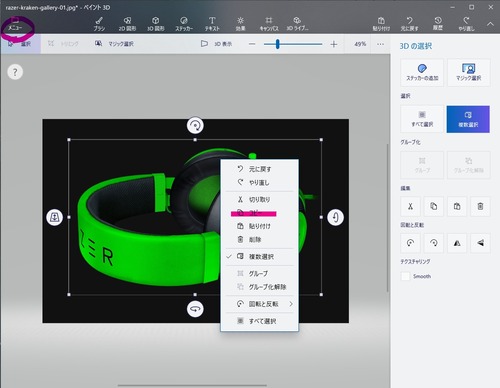500x388 pixels.
Task: Uncheck 複数選択 in the context menu
Action: 259,257
